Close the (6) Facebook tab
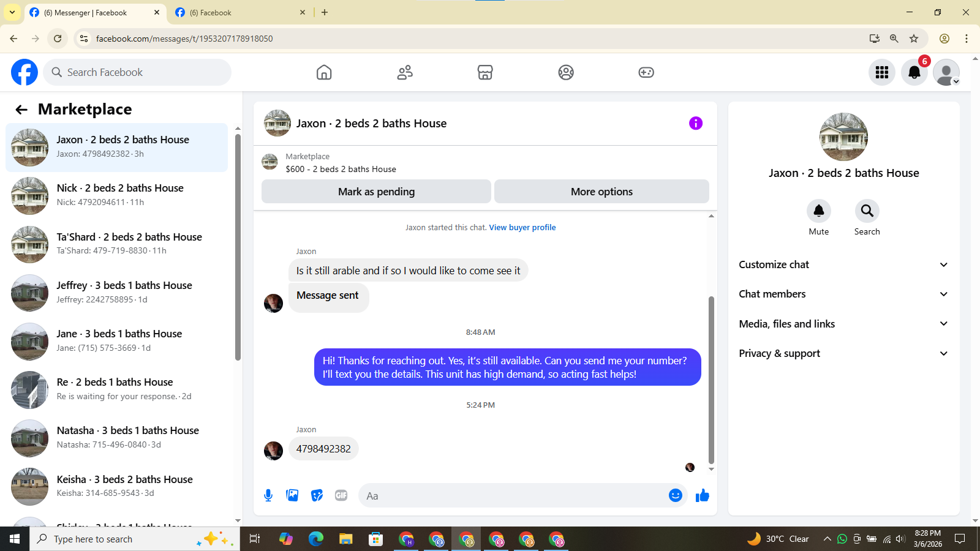Screen dimensions: 980x551 (303, 12)
